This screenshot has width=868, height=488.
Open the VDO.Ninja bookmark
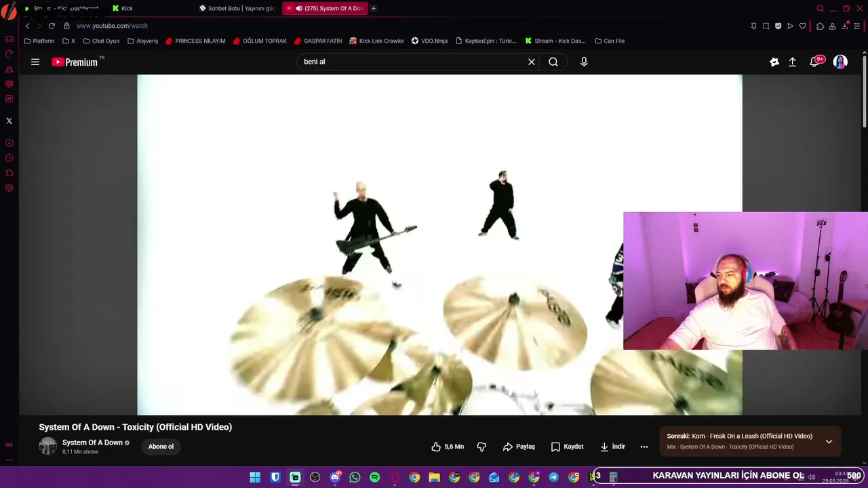point(429,41)
